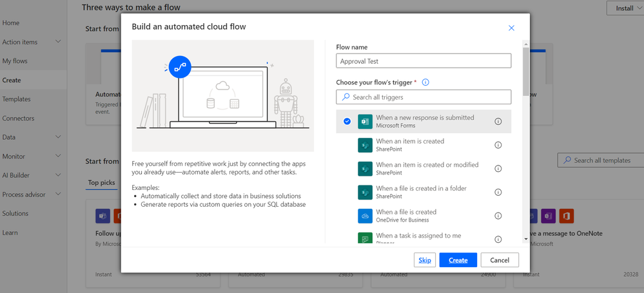Screen dimensions: 644x293
Task: Click SharePoint icon for 'When an item is created'
Action: [x=365, y=146]
